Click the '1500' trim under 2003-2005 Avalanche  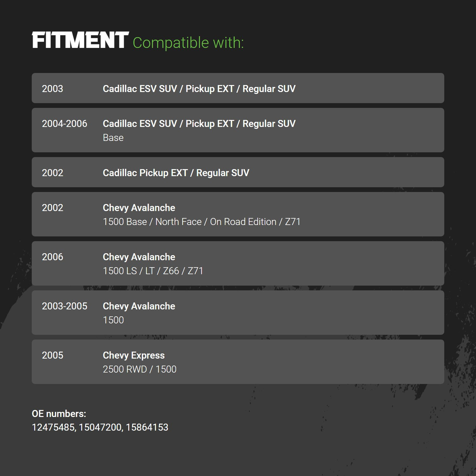coord(113,320)
